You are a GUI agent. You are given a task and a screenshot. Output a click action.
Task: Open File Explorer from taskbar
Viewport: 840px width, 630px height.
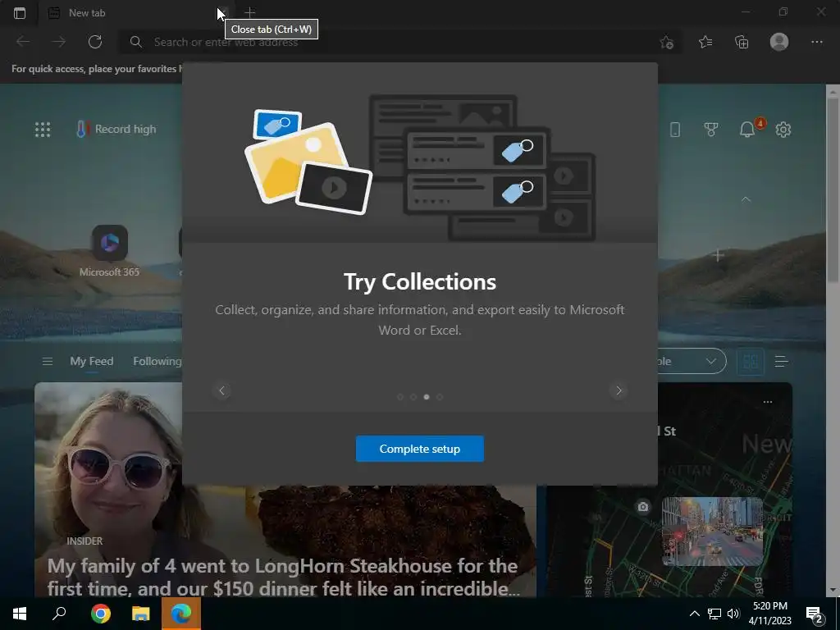pyautogui.click(x=141, y=614)
